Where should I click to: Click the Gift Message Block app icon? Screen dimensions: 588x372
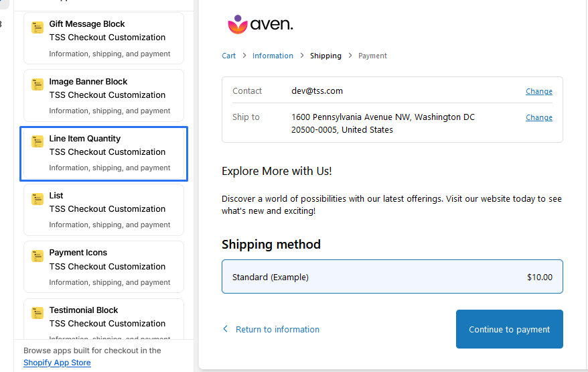tap(38, 28)
